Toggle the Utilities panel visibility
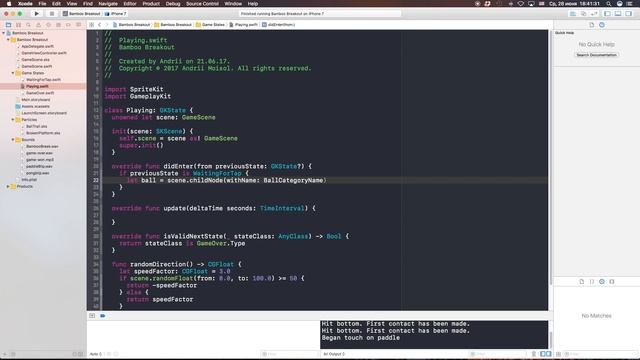This screenshot has width=640, height=360. [x=629, y=13]
